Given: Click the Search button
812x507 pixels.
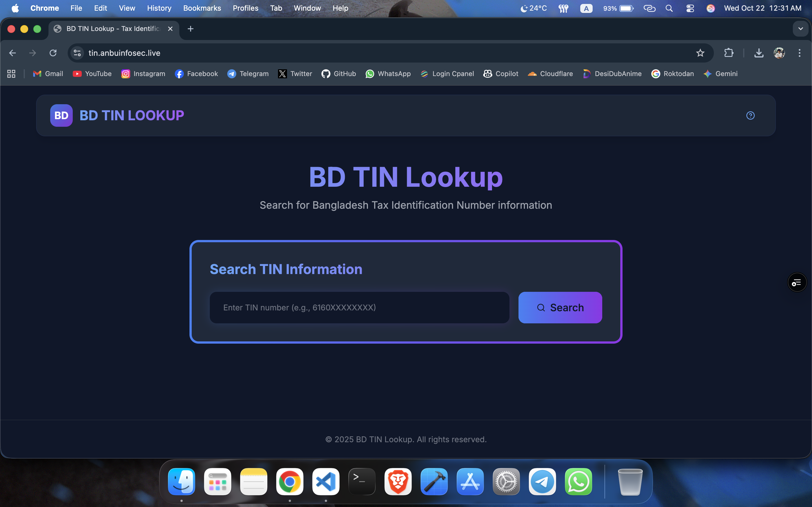Looking at the screenshot, I should pos(560,308).
